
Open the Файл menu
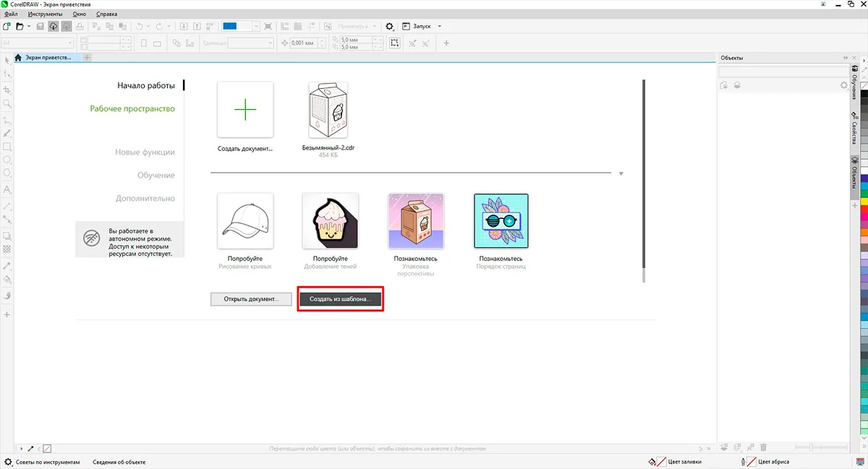[x=11, y=14]
